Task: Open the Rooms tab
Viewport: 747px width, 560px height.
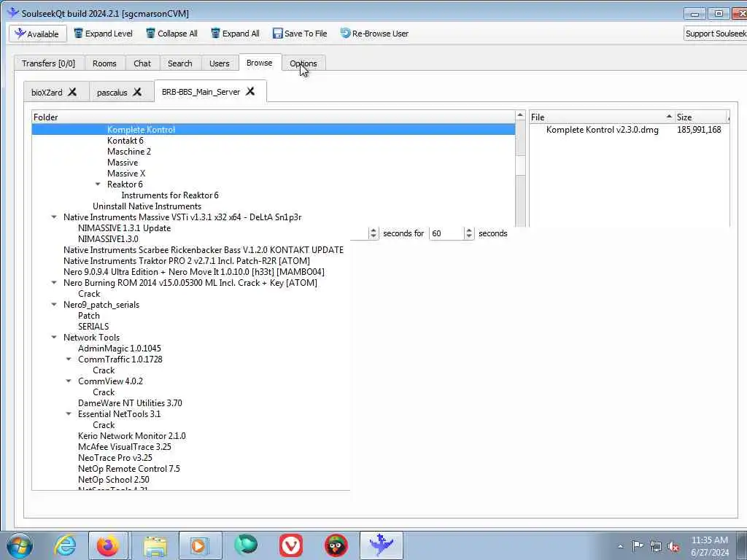Action: [x=104, y=63]
